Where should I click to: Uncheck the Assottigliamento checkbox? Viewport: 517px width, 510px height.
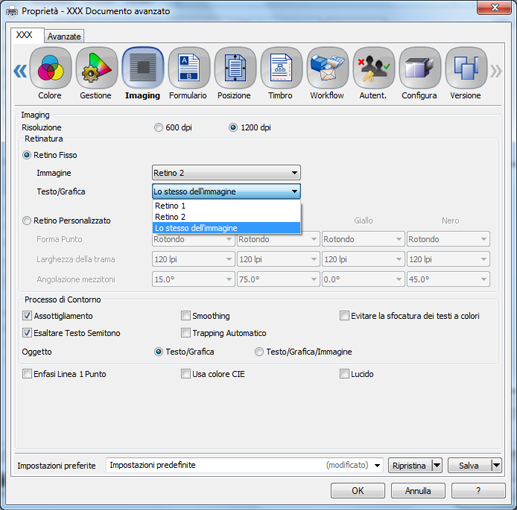(27, 316)
